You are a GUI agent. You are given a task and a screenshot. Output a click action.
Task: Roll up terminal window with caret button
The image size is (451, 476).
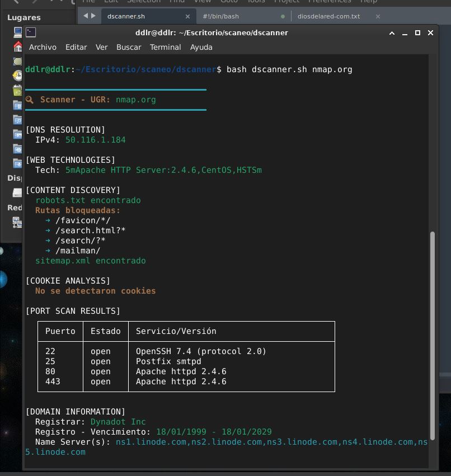(x=392, y=33)
